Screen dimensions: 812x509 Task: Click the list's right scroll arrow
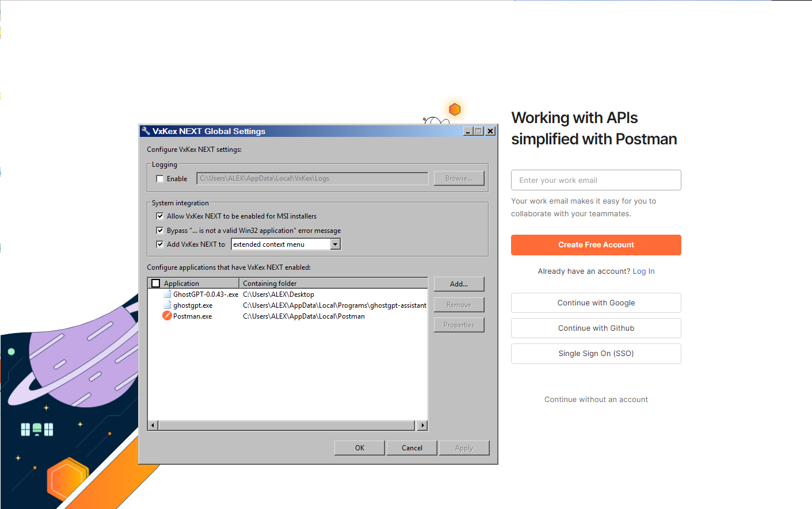click(x=423, y=426)
